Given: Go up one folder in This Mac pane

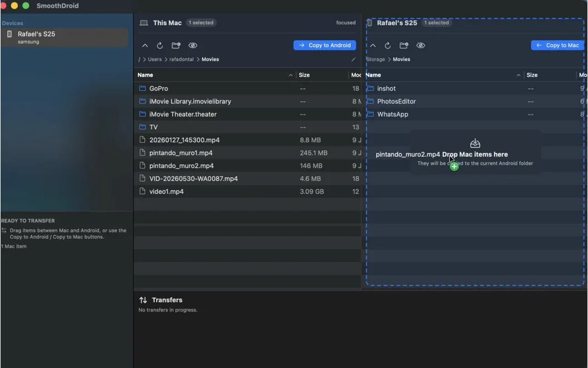Looking at the screenshot, I should pyautogui.click(x=145, y=45).
